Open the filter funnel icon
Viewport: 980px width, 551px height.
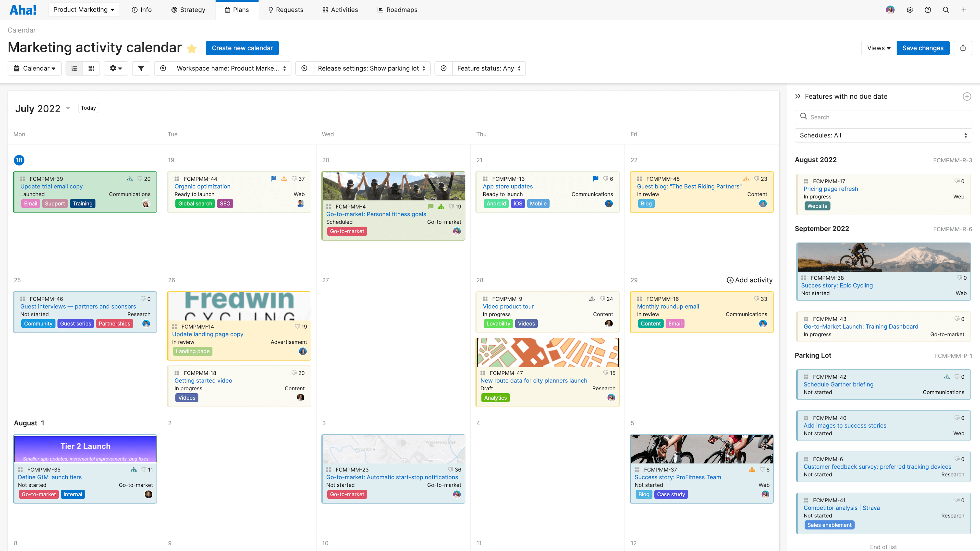tap(141, 69)
